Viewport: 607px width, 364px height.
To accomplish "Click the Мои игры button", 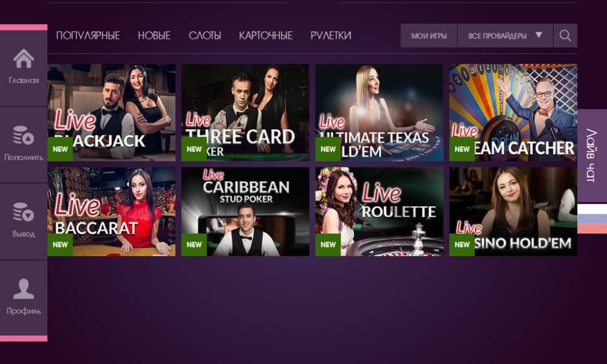I will [429, 36].
